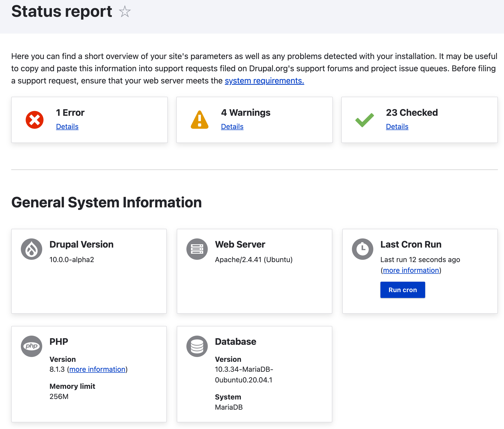Click the Web Server card title
504x429 pixels.
[x=240, y=244]
